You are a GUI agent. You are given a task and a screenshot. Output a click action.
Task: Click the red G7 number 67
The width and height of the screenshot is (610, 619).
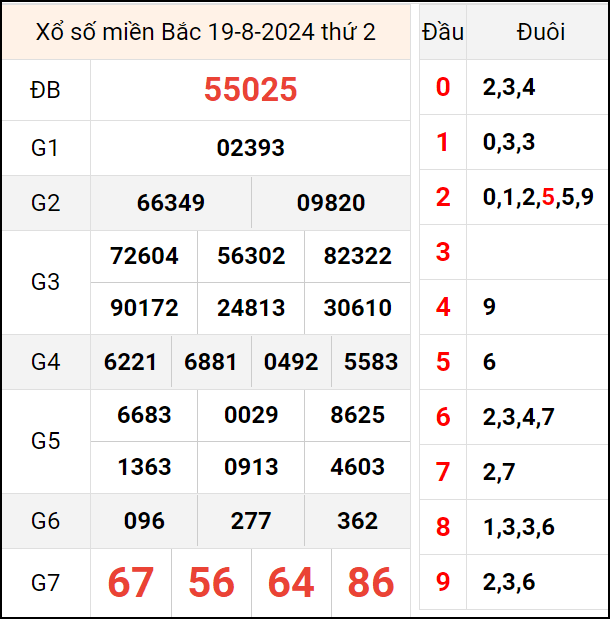pyautogui.click(x=131, y=583)
